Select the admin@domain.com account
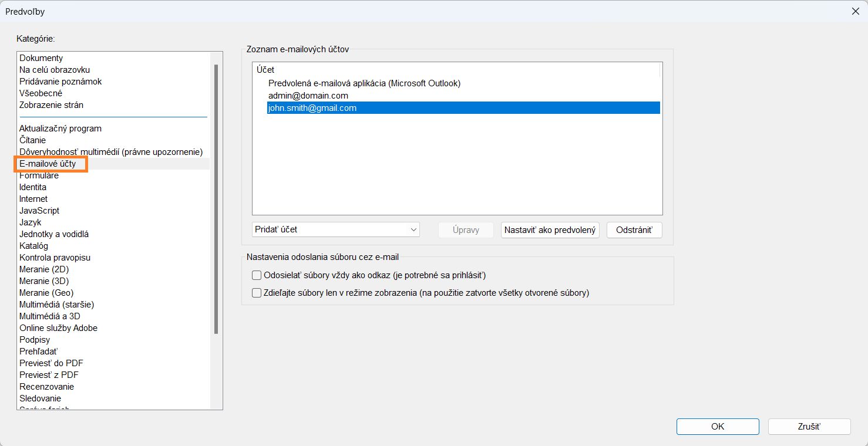868x446 pixels. tap(308, 95)
